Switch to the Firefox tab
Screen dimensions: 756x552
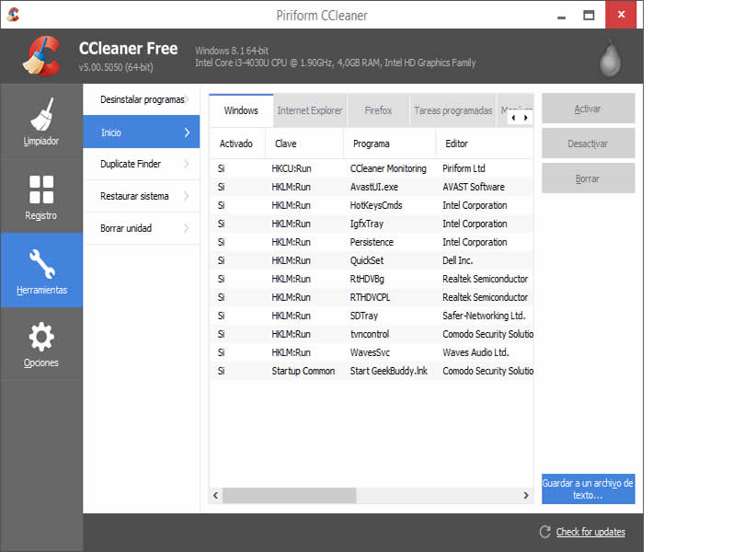pos(378,110)
